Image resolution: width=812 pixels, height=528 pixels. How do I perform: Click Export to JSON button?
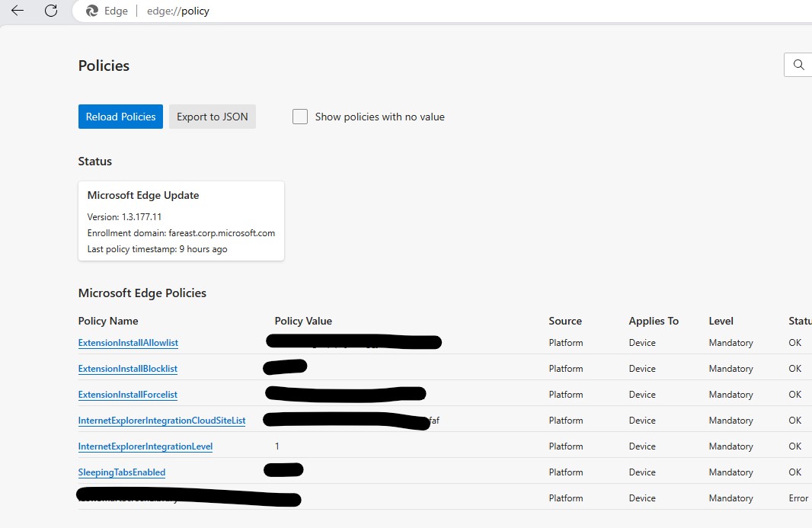click(213, 117)
